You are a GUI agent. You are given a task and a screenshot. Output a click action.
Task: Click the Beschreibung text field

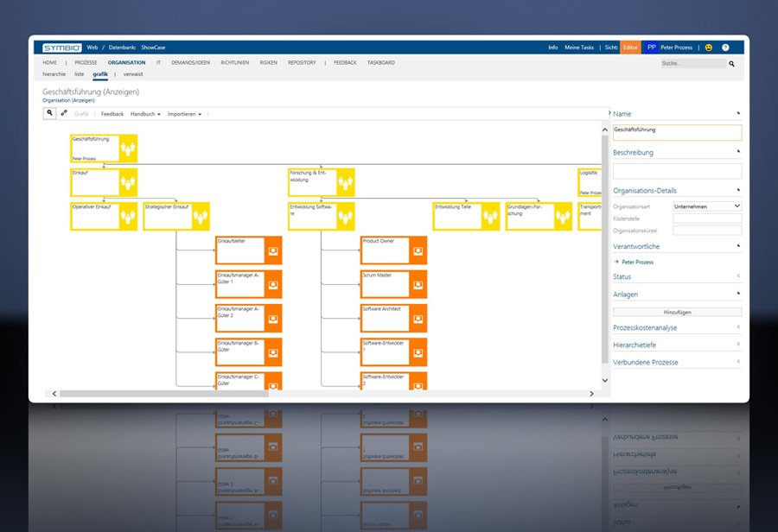click(677, 171)
